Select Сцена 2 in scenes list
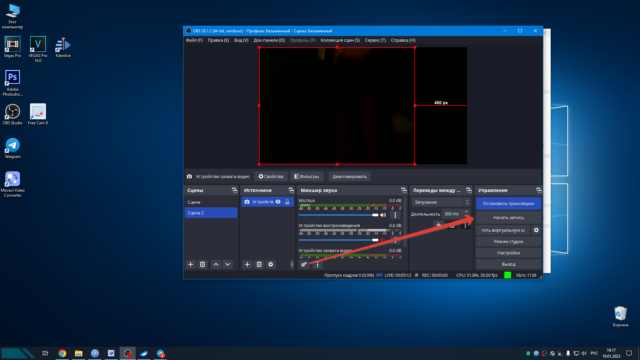The height and width of the screenshot is (360, 640). point(211,213)
